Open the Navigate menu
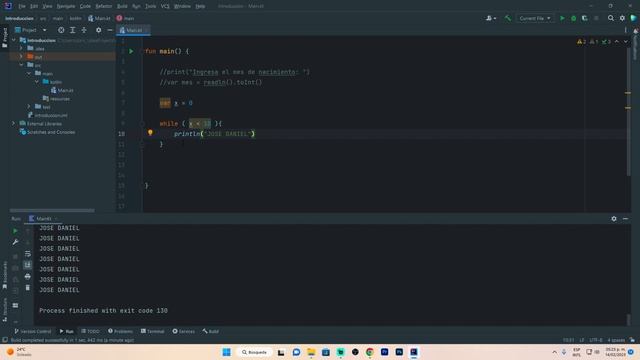The image size is (640, 360). tap(66, 7)
